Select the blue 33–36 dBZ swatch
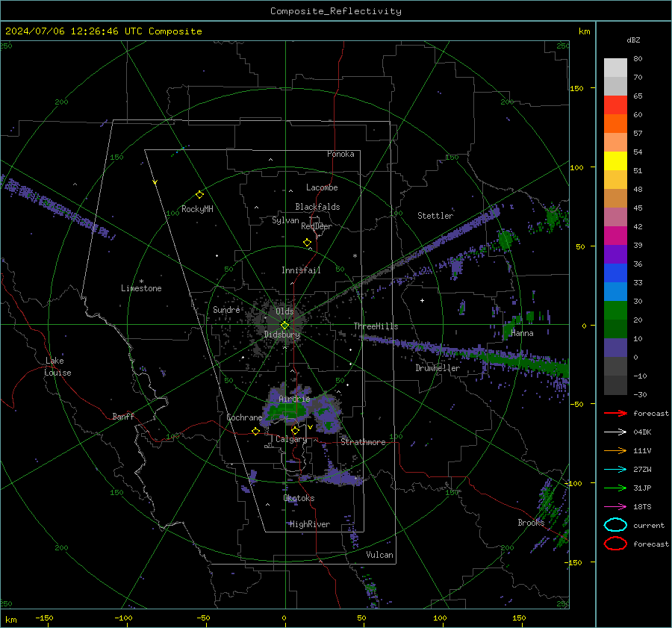Screen dimensions: 672x628 tap(615, 273)
